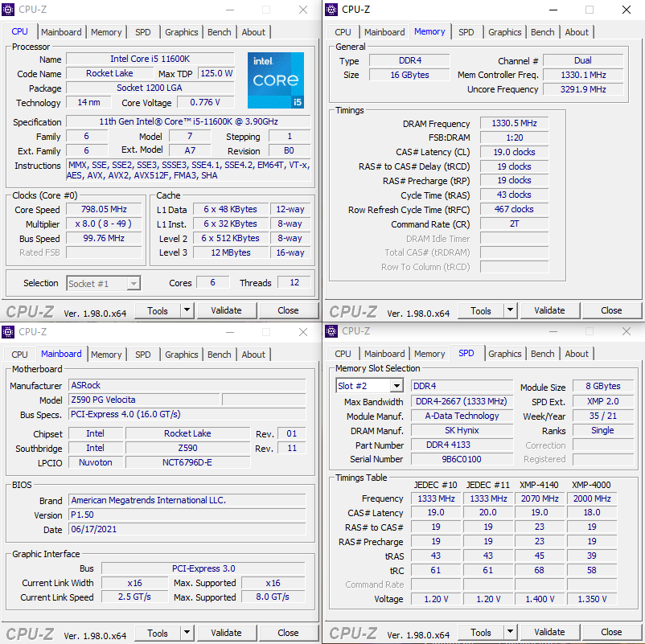Screen dimensions: 645x644
Task: Select CPU tab in the Mainboard window
Action: 19,355
